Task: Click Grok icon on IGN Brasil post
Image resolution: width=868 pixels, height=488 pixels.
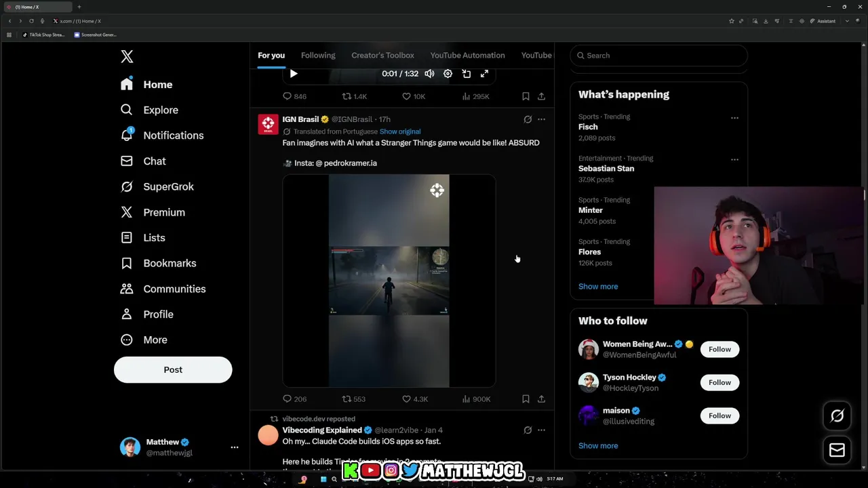Action: click(x=528, y=119)
